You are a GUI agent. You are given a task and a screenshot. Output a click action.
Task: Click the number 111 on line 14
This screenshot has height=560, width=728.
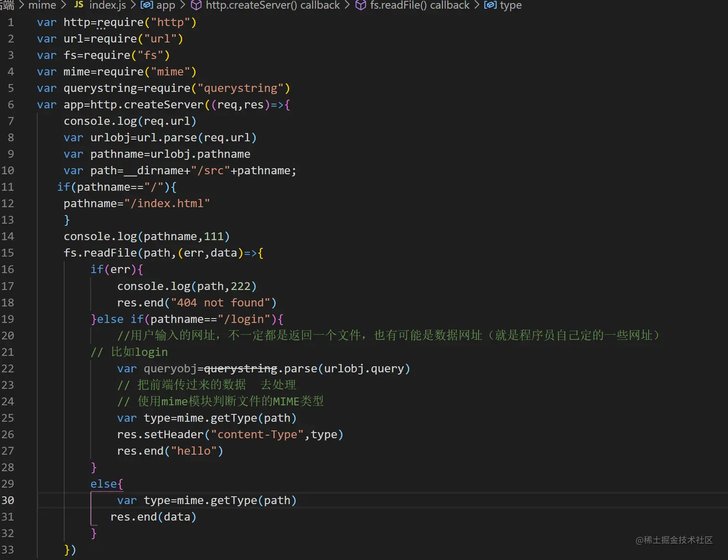pyautogui.click(x=213, y=237)
